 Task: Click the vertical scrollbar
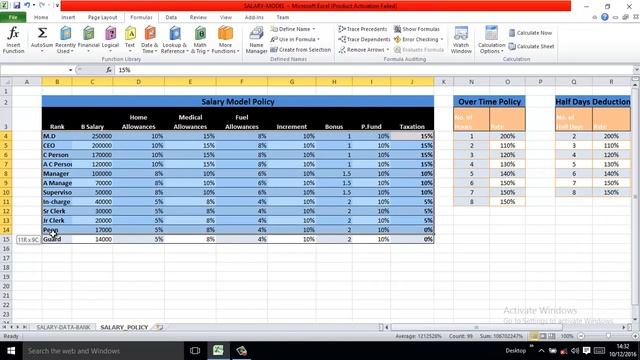636,197
